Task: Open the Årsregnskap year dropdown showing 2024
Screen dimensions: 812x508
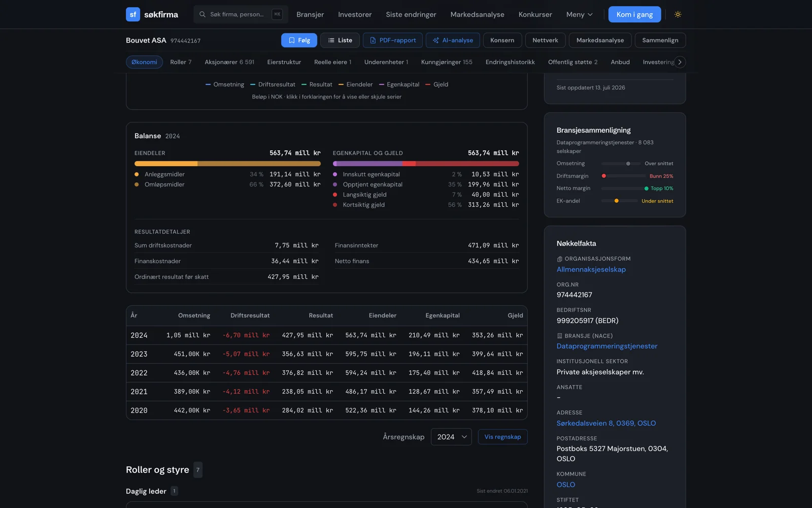Action: [451, 437]
